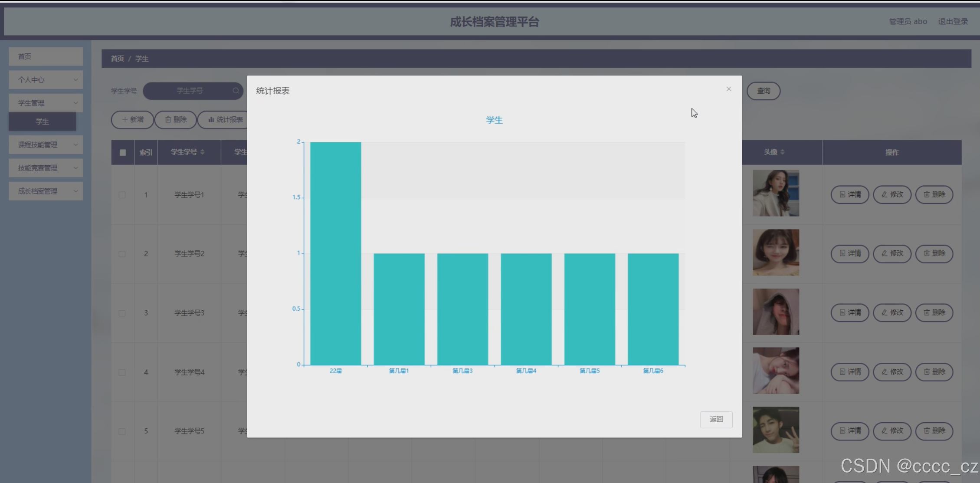Screen dimensions: 980x483
Task: Click the sort arrows on 学生学号 column
Action: coord(203,152)
